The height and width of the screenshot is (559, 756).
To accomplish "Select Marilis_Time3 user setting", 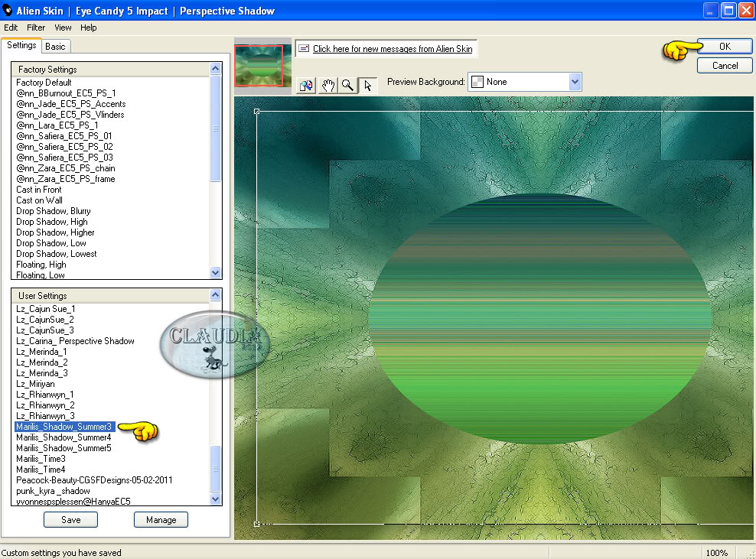I will pos(41,459).
